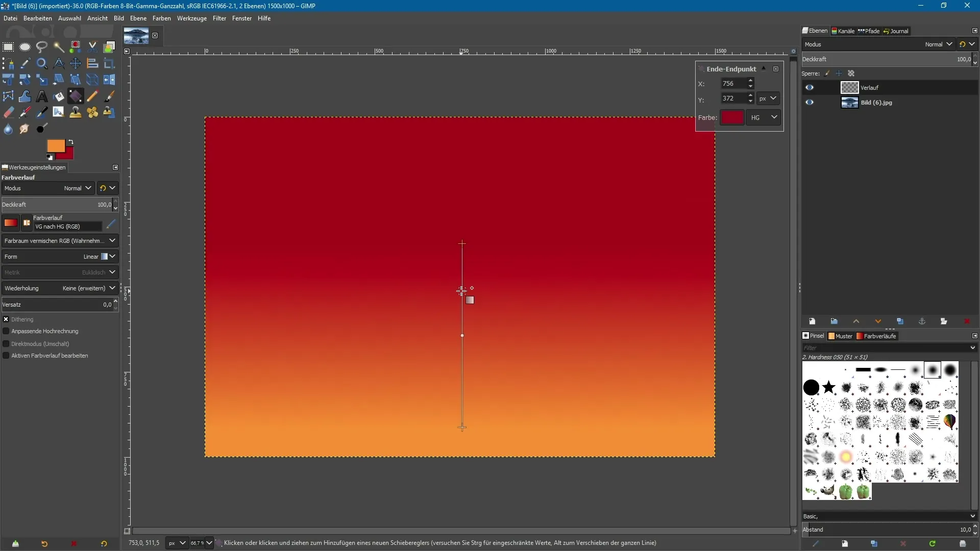Open the tool options Modus dropdown

tap(48, 188)
